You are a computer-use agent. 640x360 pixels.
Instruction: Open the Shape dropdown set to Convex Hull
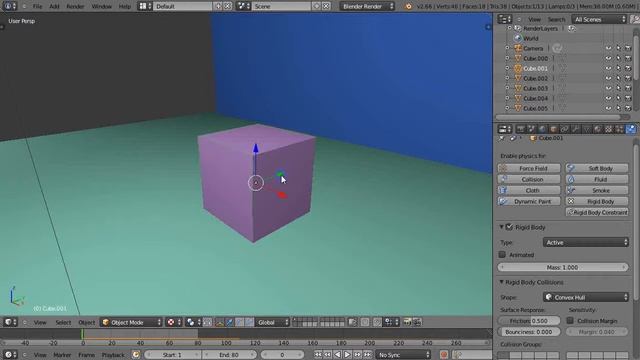[x=586, y=297]
